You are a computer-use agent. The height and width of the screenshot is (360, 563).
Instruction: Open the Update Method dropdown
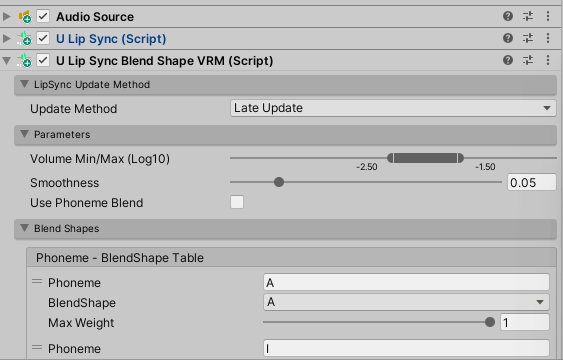pos(393,108)
